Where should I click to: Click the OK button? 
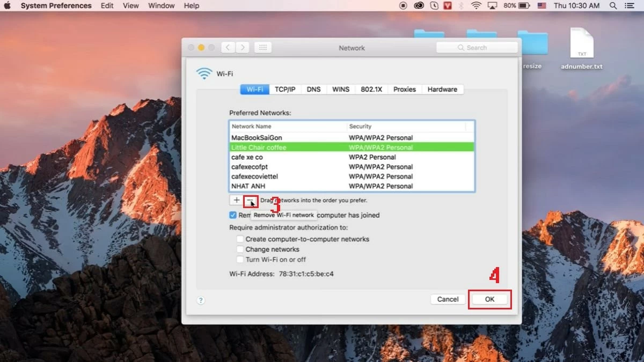pyautogui.click(x=489, y=299)
